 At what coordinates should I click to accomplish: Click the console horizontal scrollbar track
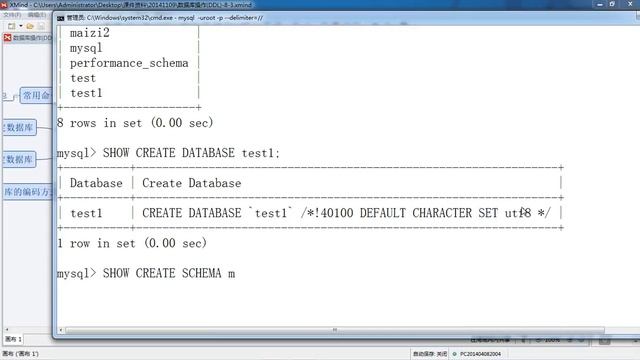(x=335, y=330)
